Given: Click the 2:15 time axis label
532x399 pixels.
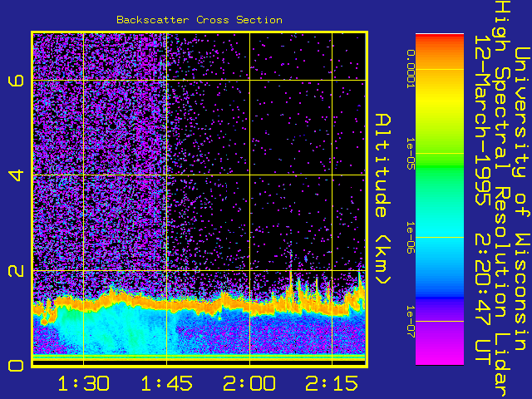Looking at the screenshot, I should (332, 383).
